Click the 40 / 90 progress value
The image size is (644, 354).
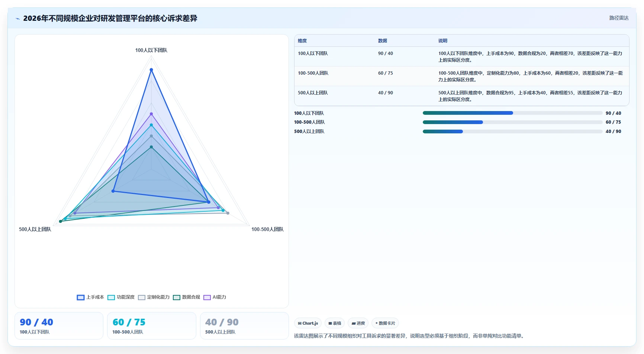click(613, 131)
